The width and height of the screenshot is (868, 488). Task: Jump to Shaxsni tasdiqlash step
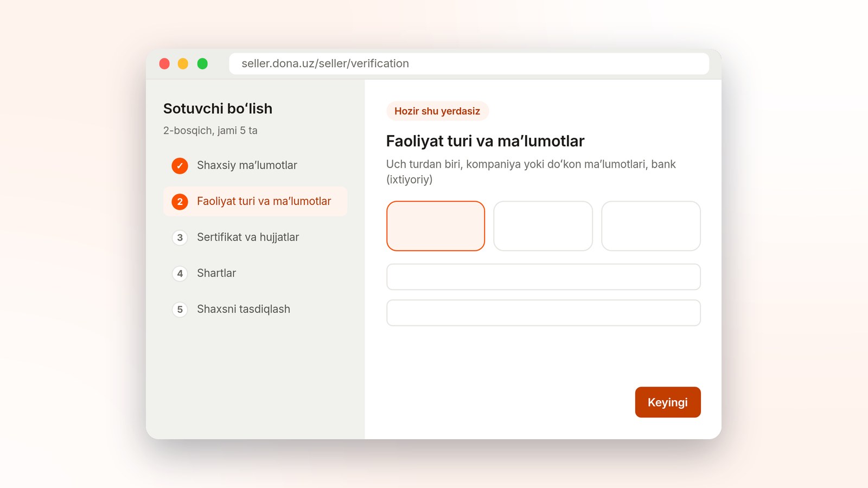pos(255,310)
